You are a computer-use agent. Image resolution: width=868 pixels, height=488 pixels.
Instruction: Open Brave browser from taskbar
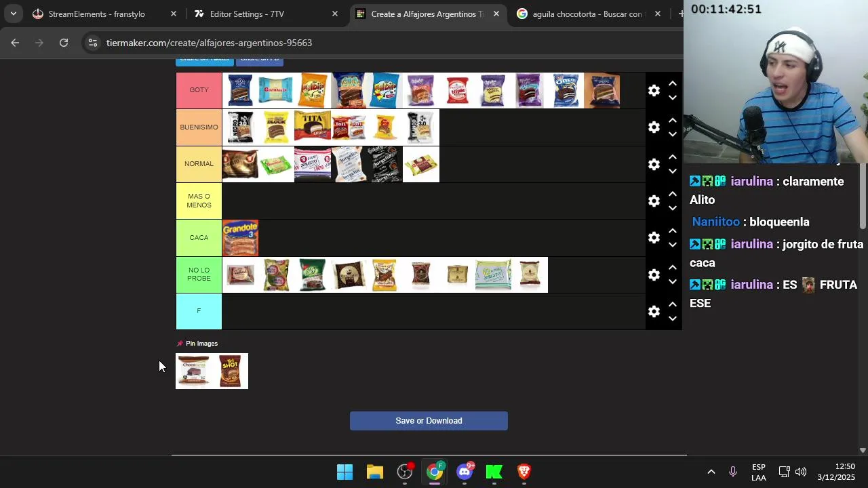pos(524,472)
